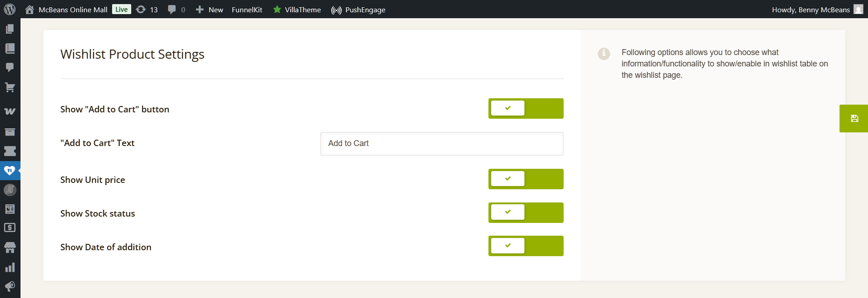Viewport: 868px width, 298px height.
Task: Open the VillaTheme admin bar menu
Action: click(297, 10)
